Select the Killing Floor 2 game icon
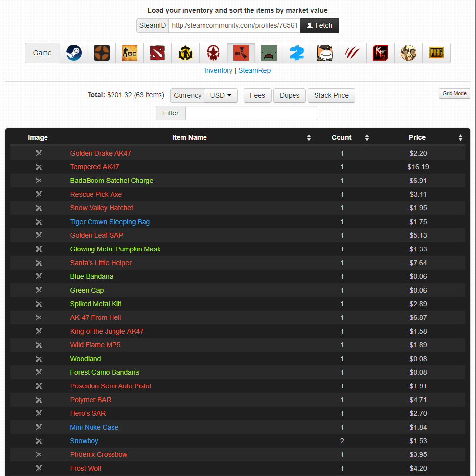This screenshot has width=476, height=476. pos(381,53)
